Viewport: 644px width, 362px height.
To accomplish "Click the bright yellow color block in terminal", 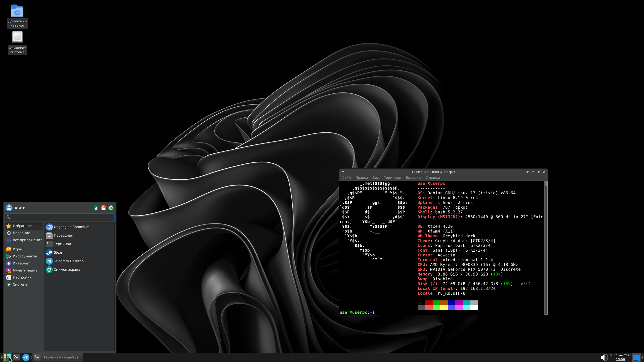I will point(444,307).
